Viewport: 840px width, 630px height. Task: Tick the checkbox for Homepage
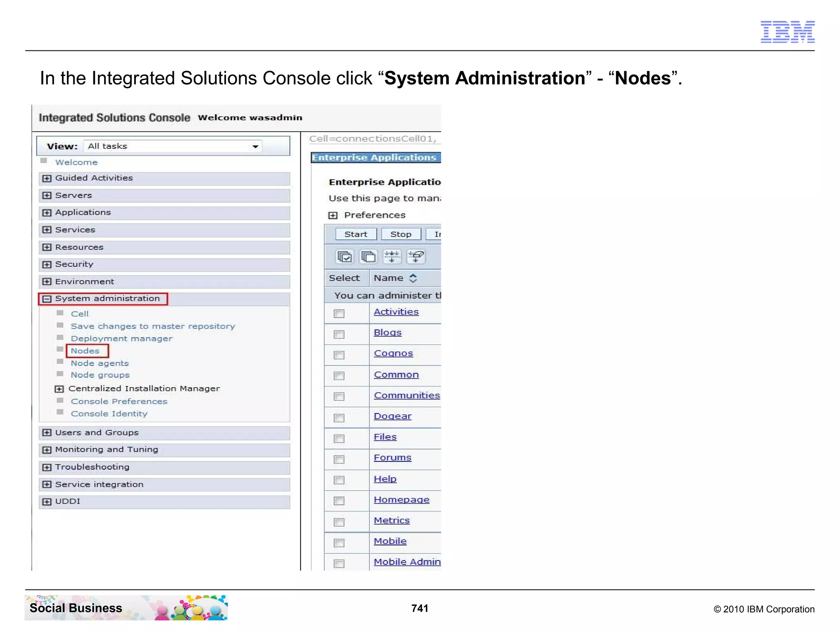[339, 501]
